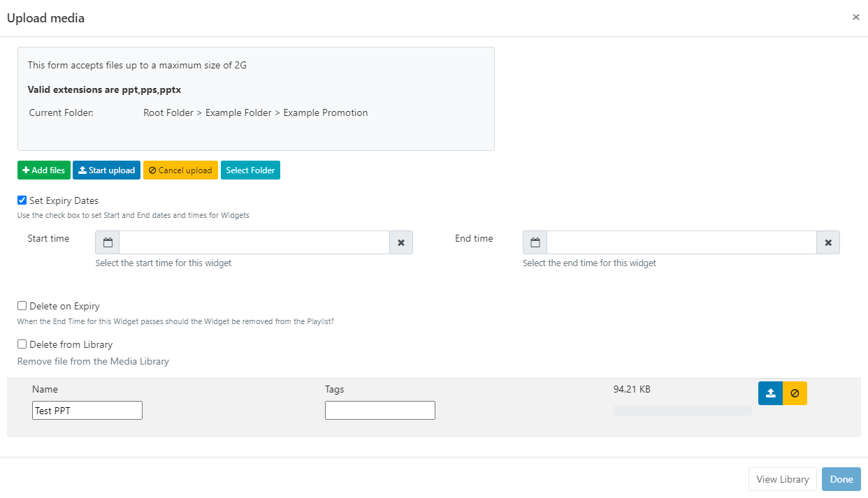The image size is (868, 498).
Task: Click the View Library button
Action: point(782,479)
